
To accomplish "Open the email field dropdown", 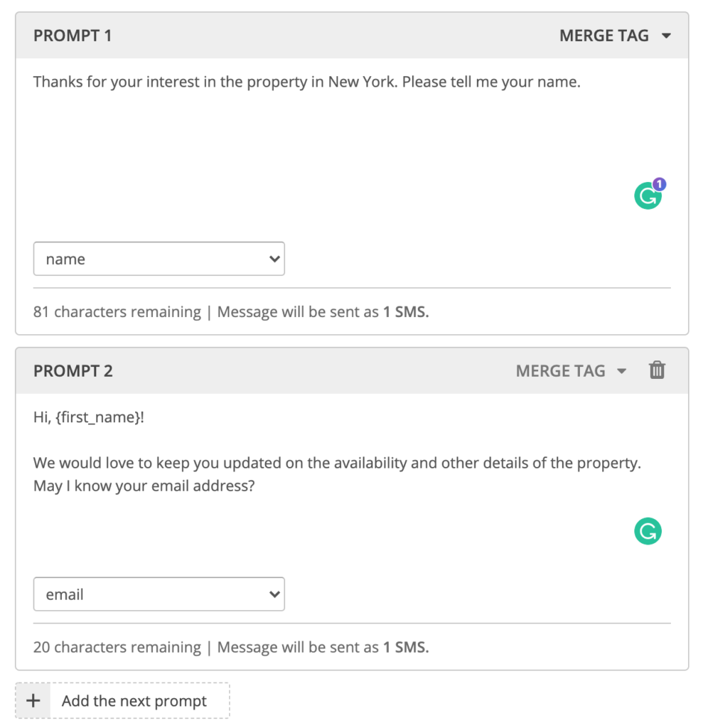I will [159, 594].
